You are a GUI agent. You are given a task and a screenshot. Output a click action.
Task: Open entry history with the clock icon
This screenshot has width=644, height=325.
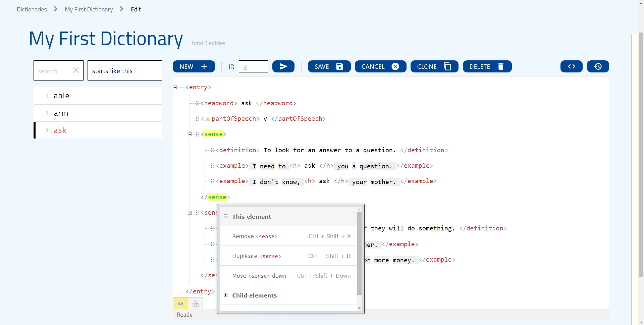click(x=598, y=66)
